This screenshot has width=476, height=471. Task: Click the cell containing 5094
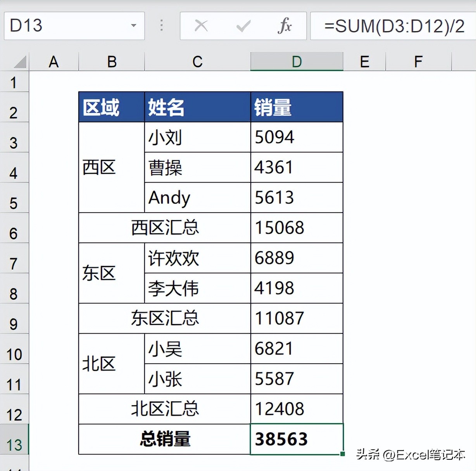297,137
